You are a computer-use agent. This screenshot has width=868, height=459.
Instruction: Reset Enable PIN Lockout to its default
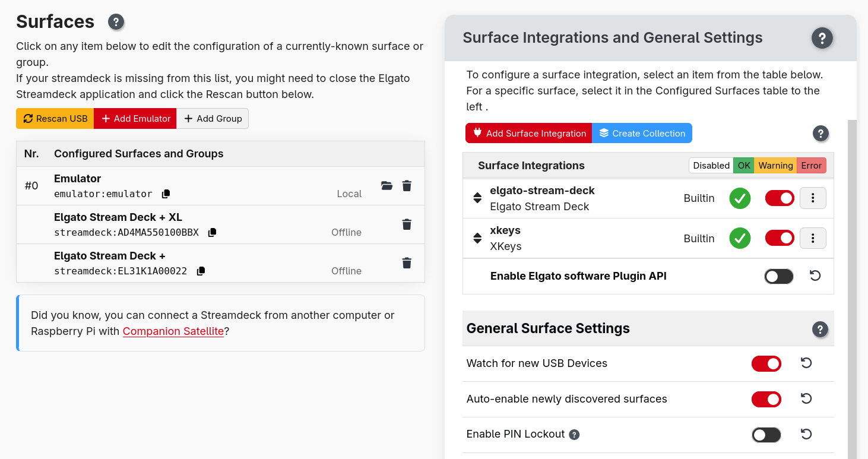point(806,434)
